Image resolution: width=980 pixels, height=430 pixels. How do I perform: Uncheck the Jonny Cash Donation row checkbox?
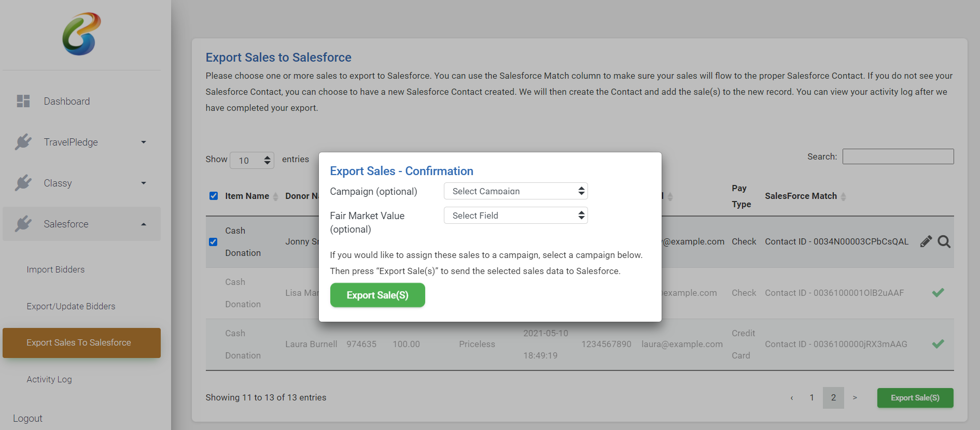click(213, 242)
